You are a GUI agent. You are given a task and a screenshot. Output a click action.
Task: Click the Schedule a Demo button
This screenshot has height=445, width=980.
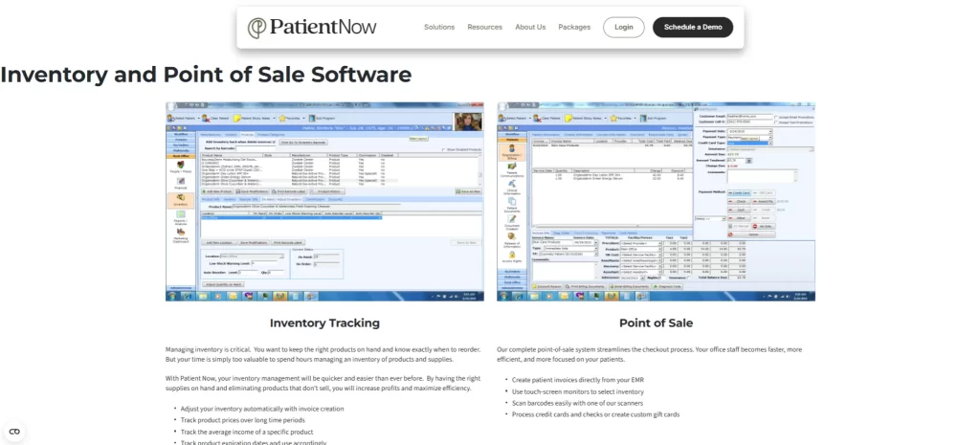click(x=693, y=28)
